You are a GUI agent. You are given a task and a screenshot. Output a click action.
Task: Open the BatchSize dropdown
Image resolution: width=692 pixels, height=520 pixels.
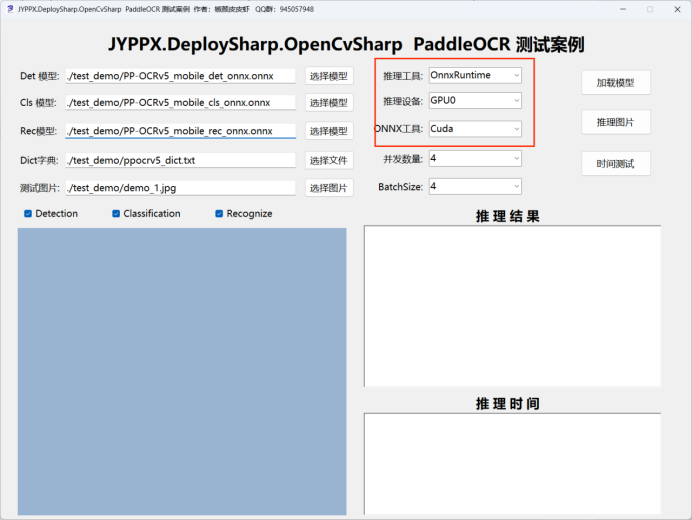(474, 186)
